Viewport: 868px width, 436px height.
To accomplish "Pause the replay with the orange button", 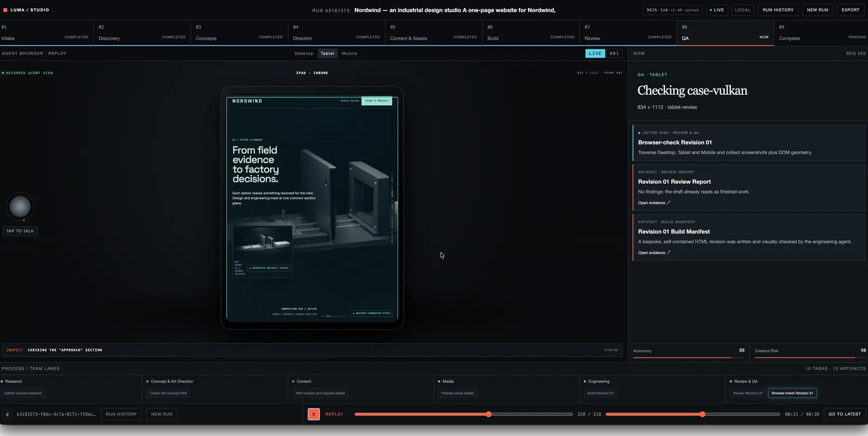I will click(314, 414).
